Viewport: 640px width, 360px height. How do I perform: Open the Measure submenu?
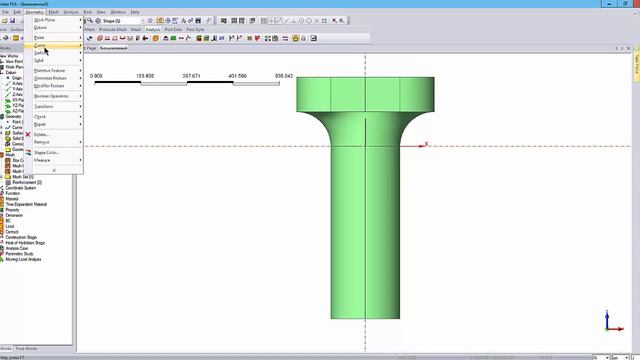tap(54, 160)
